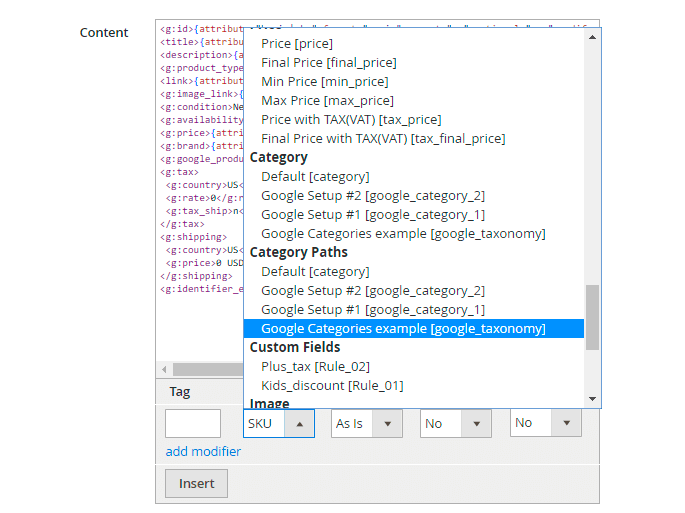
Task: Click the add modifier link
Action: coord(203,451)
